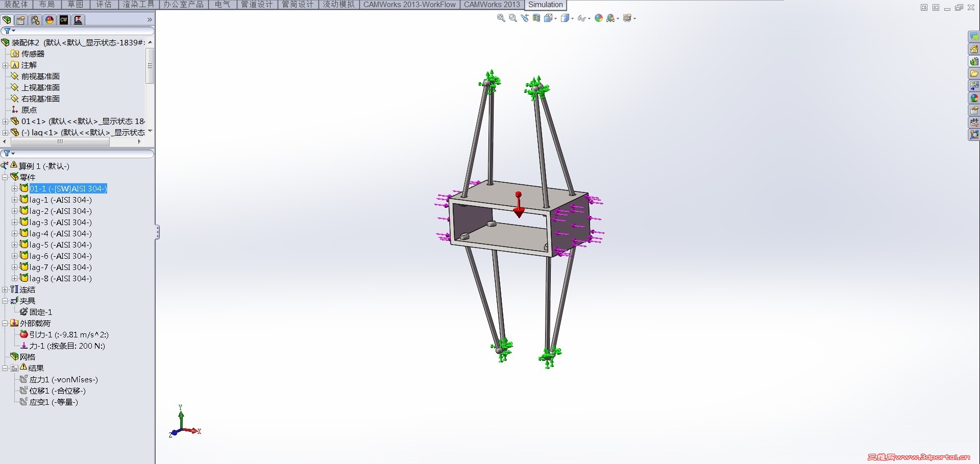Collapse the 外部载荷 external loads node
Viewport: 980px width, 464px height.
[x=5, y=324]
